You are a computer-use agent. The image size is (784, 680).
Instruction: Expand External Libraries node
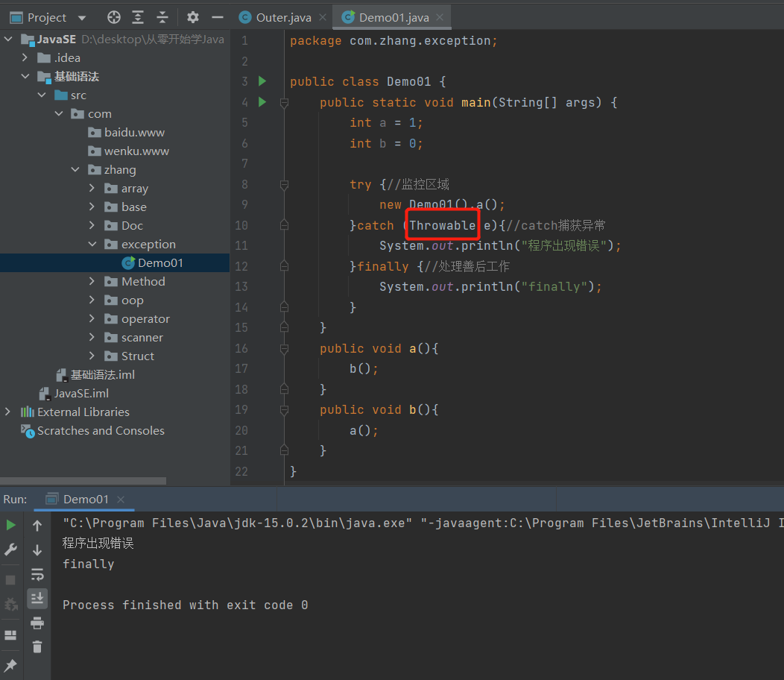click(x=7, y=412)
